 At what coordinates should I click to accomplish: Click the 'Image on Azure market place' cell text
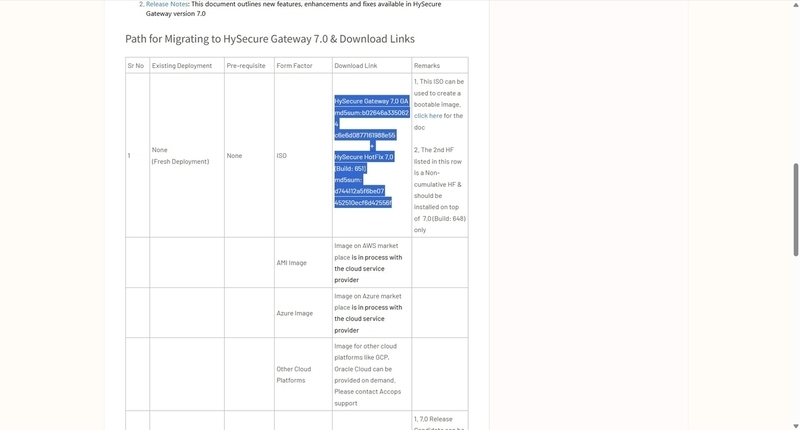tap(368, 313)
